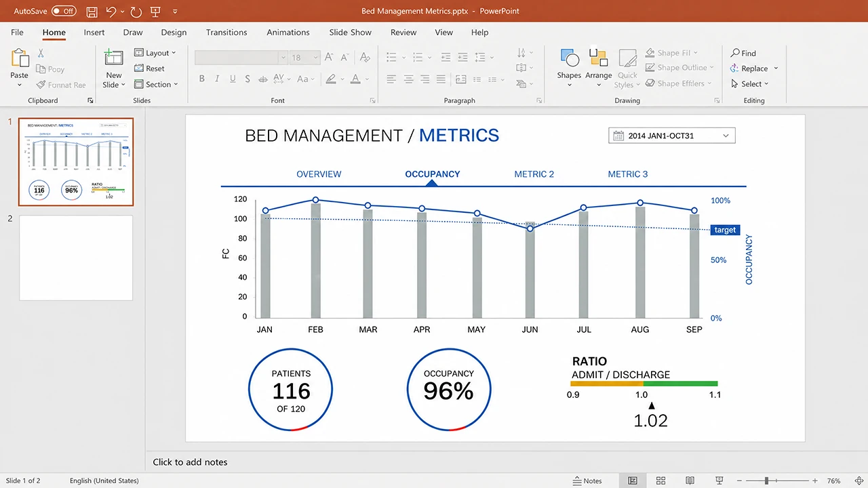
Task: Click the Redo icon
Action: coord(136,11)
